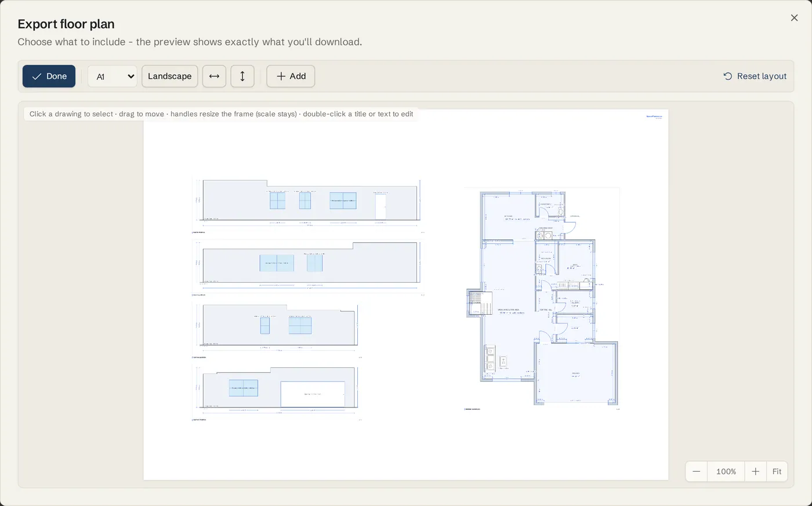Click the horizontal double-arrow fit width icon
The image size is (812, 506).
point(214,76)
